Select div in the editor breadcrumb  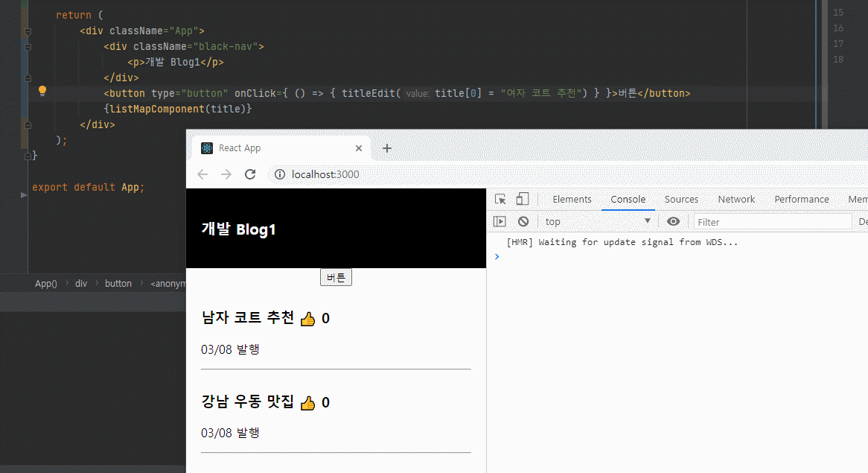tap(81, 284)
